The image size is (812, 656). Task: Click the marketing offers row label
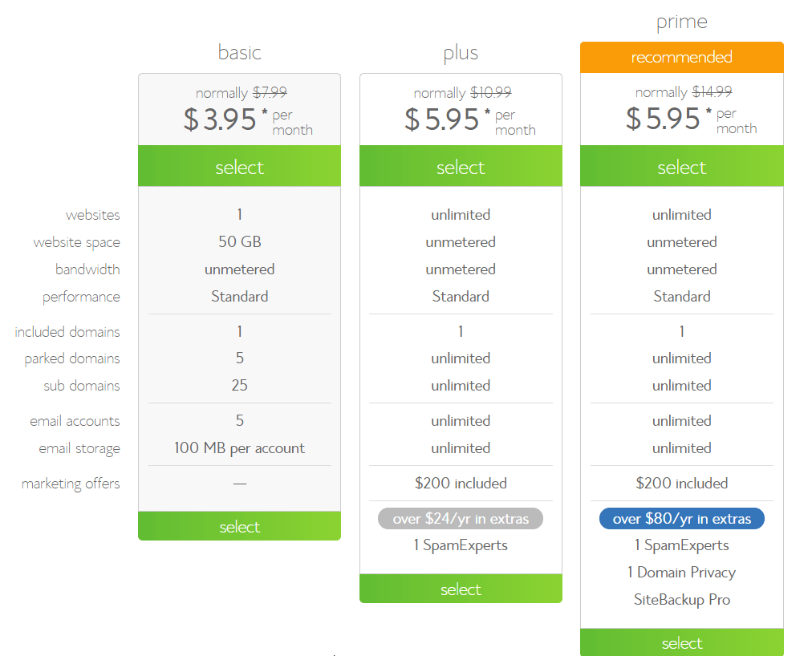click(x=71, y=484)
